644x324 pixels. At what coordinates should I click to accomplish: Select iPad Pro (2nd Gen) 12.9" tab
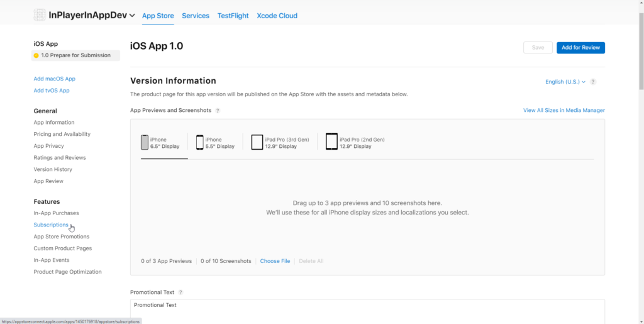(355, 143)
